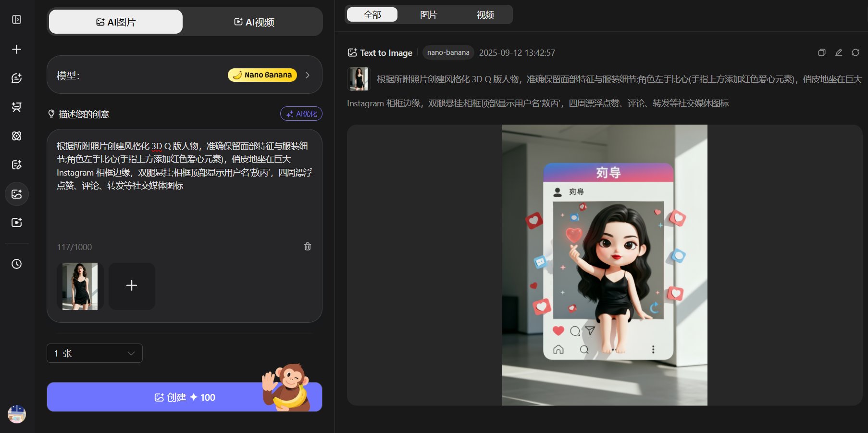868x433 pixels.
Task: Click the 模型 label
Action: (68, 76)
